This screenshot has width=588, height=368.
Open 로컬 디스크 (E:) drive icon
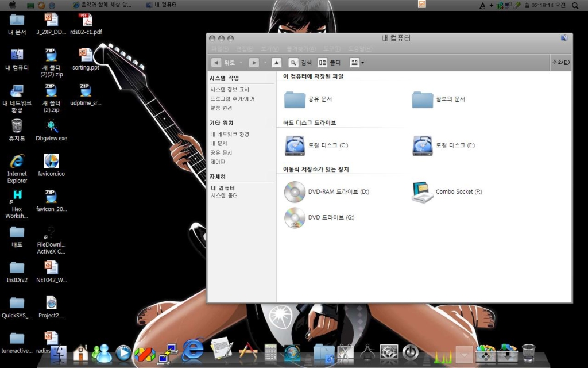[423, 145]
